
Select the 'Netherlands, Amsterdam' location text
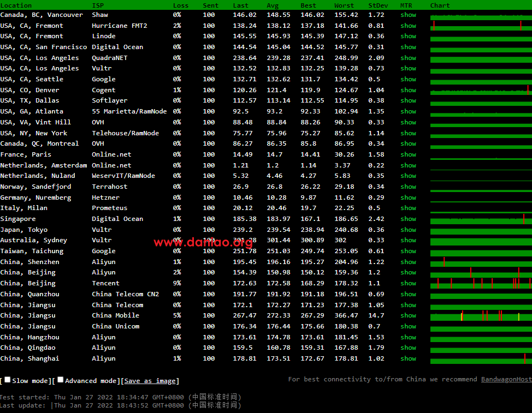click(x=44, y=165)
